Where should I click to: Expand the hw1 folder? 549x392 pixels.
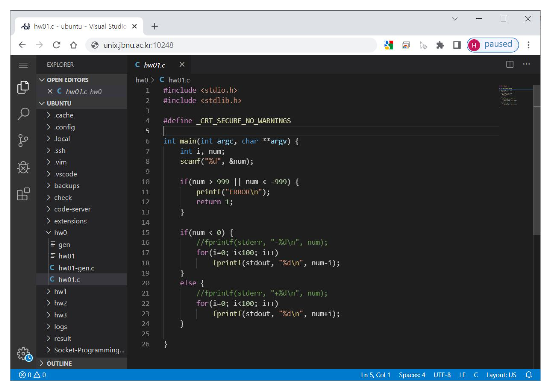60,292
